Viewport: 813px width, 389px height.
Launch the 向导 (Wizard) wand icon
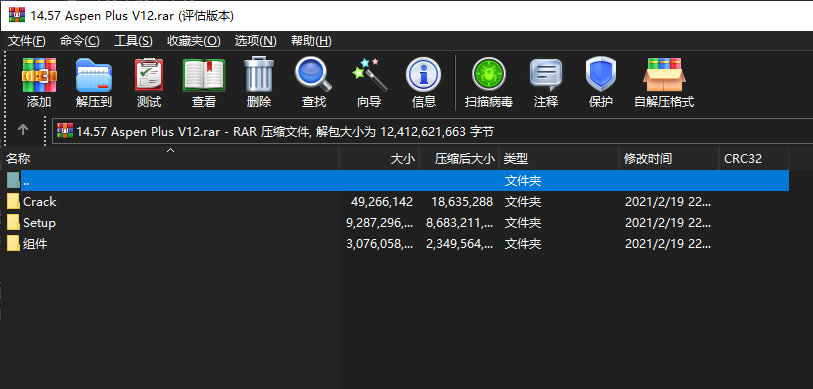(369, 75)
